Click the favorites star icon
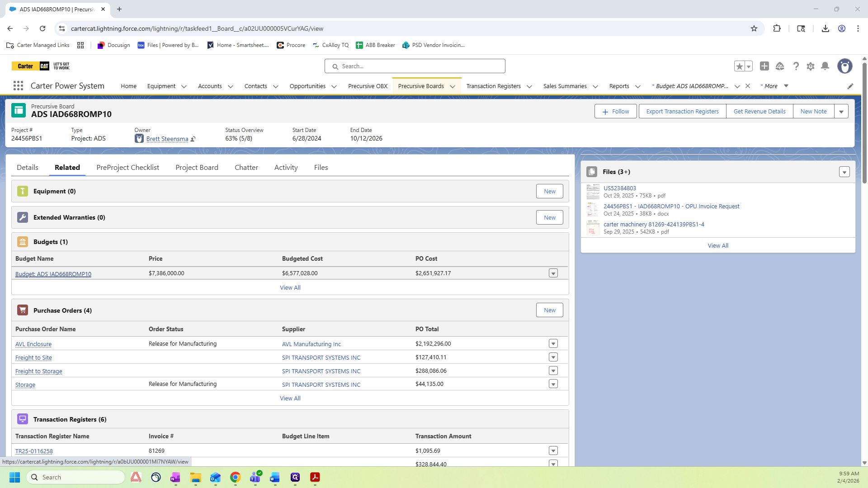Screen dimensions: 868x488 (x=740, y=66)
